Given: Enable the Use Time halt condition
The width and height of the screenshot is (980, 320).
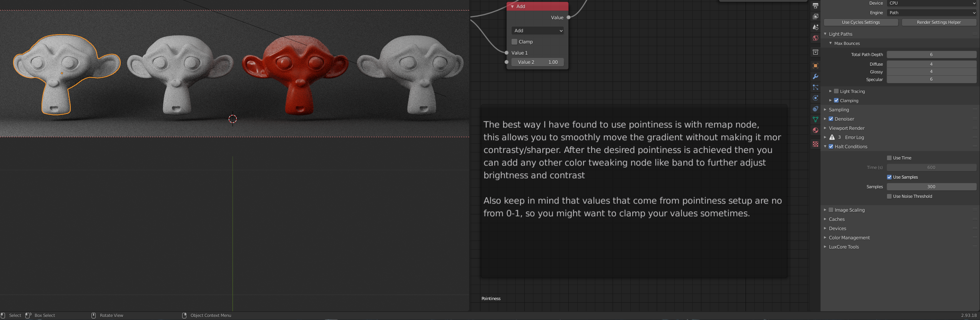Looking at the screenshot, I should click(x=889, y=158).
